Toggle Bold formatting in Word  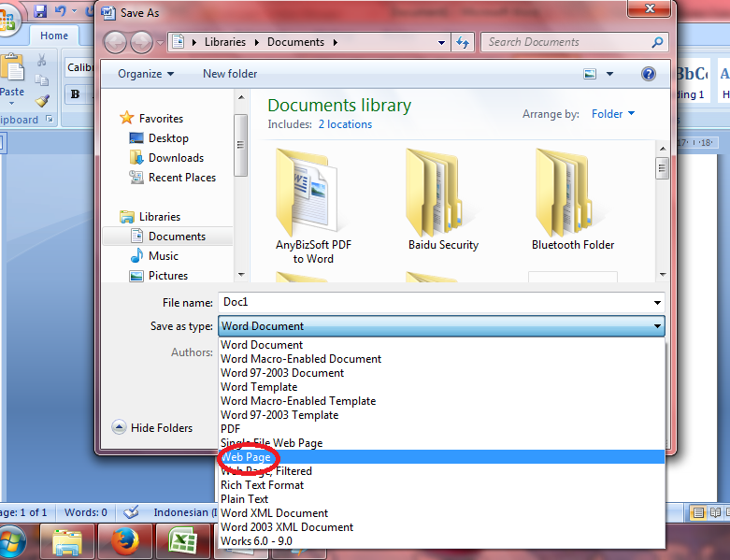[75, 94]
